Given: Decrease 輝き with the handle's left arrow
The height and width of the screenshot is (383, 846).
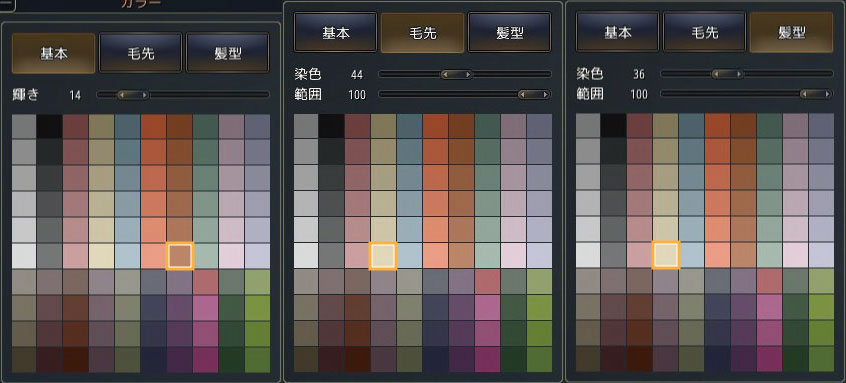Looking at the screenshot, I should point(121,95).
